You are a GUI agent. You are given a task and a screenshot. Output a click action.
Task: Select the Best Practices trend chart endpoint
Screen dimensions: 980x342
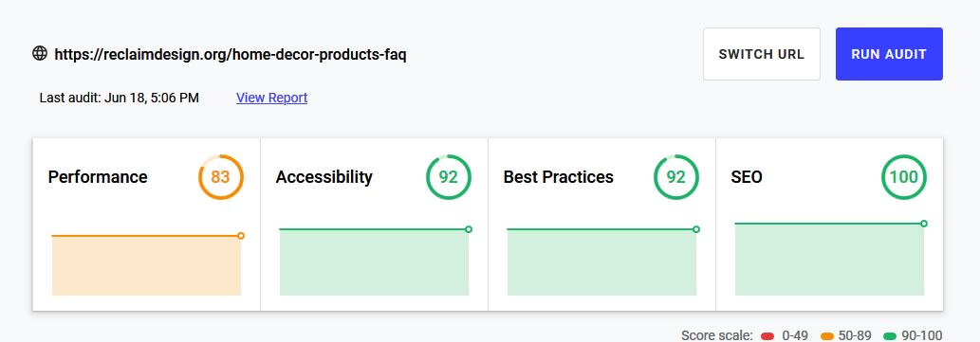click(x=695, y=229)
